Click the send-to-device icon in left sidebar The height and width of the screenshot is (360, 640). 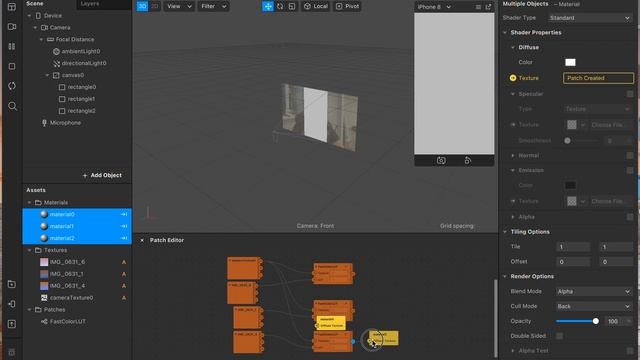(12, 304)
